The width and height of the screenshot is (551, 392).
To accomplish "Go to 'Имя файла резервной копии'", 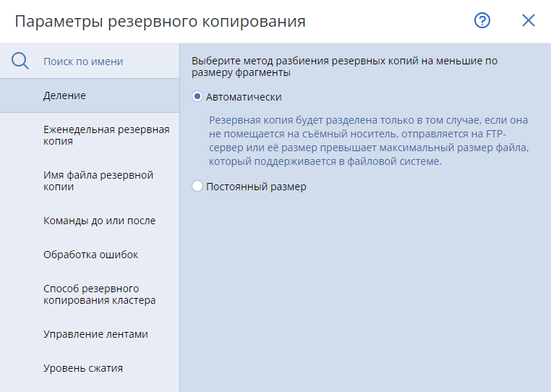I will click(98, 181).
